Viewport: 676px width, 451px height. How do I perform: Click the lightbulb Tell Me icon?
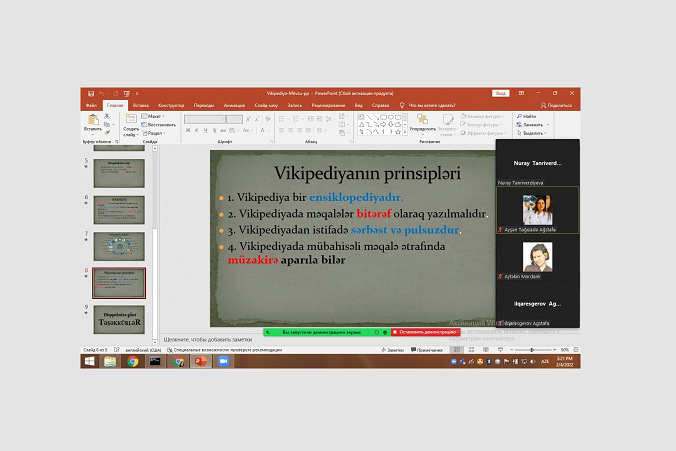click(x=402, y=105)
